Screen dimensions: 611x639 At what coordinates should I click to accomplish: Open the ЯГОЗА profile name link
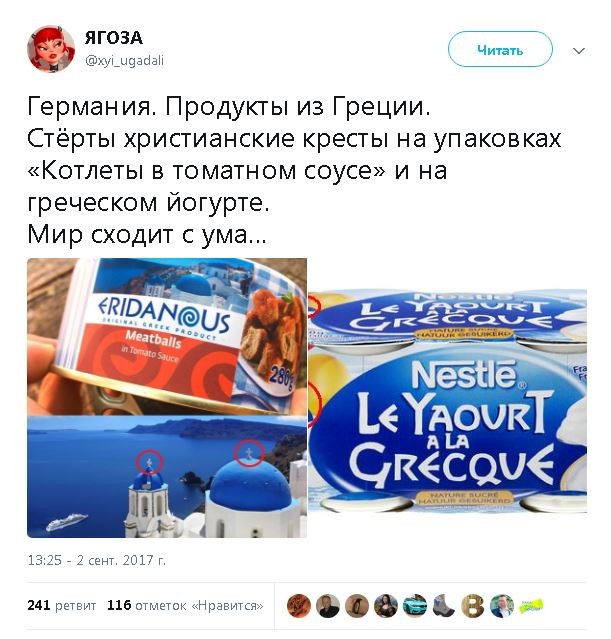point(114,38)
